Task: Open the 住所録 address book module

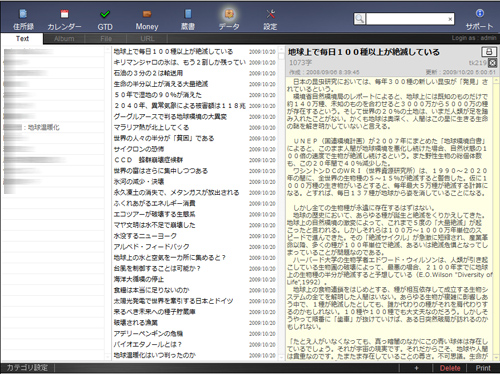Action: [x=23, y=19]
